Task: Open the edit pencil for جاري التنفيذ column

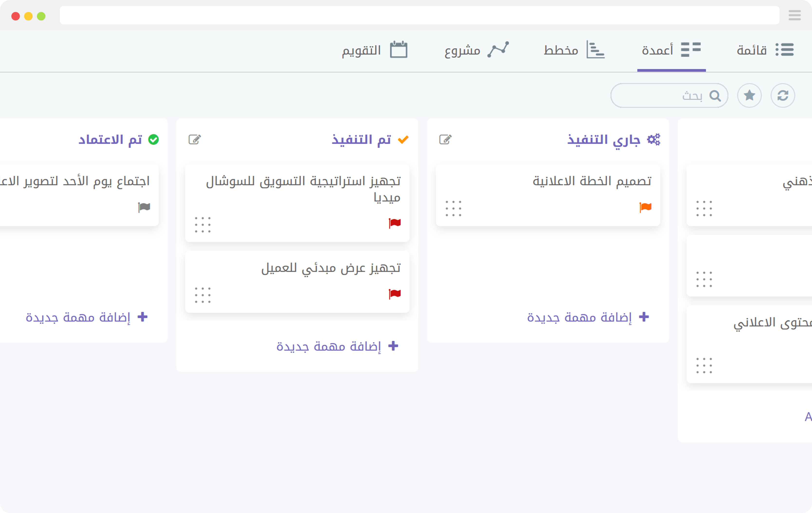Action: click(x=445, y=139)
